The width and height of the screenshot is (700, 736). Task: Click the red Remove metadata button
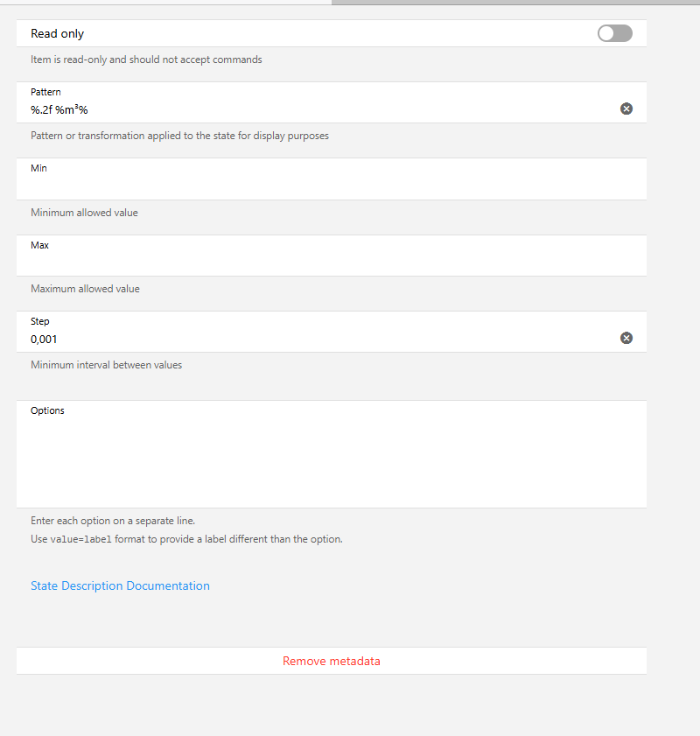(332, 661)
